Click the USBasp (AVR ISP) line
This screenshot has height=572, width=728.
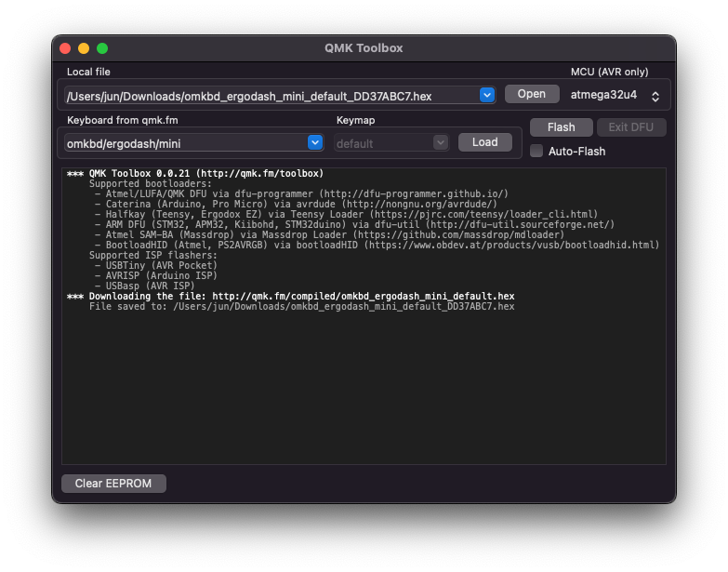pyautogui.click(x=145, y=286)
